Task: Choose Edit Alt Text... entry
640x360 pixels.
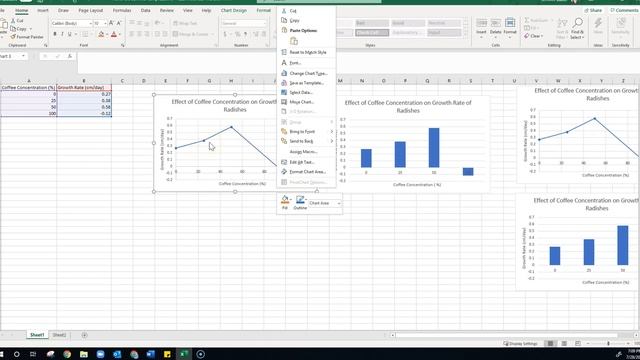Action: pyautogui.click(x=306, y=162)
